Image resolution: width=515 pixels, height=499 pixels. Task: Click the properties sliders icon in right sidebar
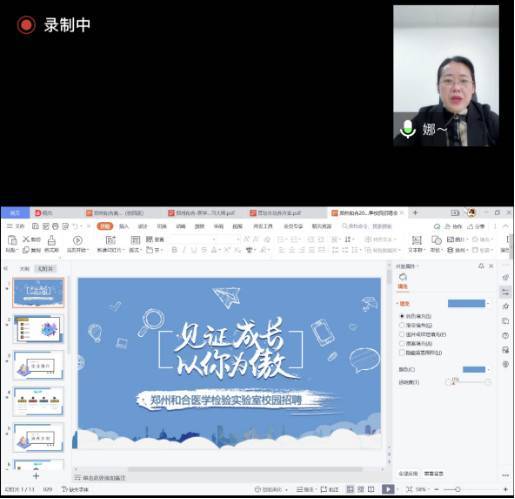pos(506,292)
